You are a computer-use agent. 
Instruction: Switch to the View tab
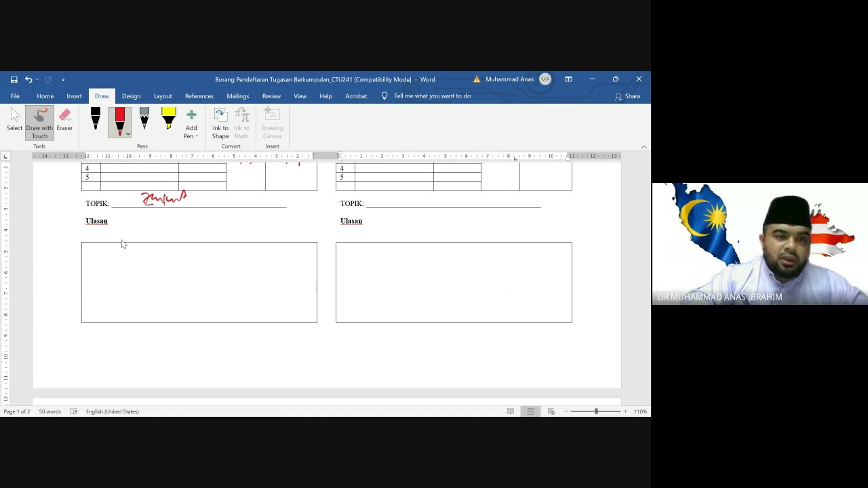tap(300, 96)
